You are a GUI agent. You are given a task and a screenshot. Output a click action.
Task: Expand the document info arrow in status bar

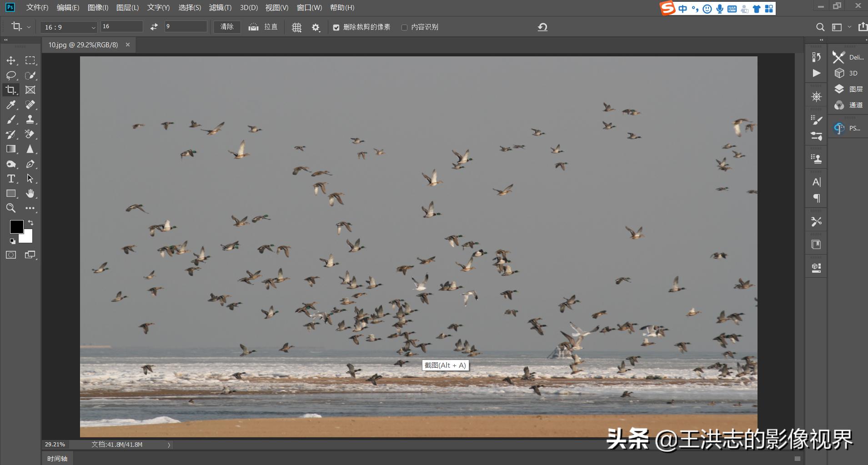coord(169,444)
